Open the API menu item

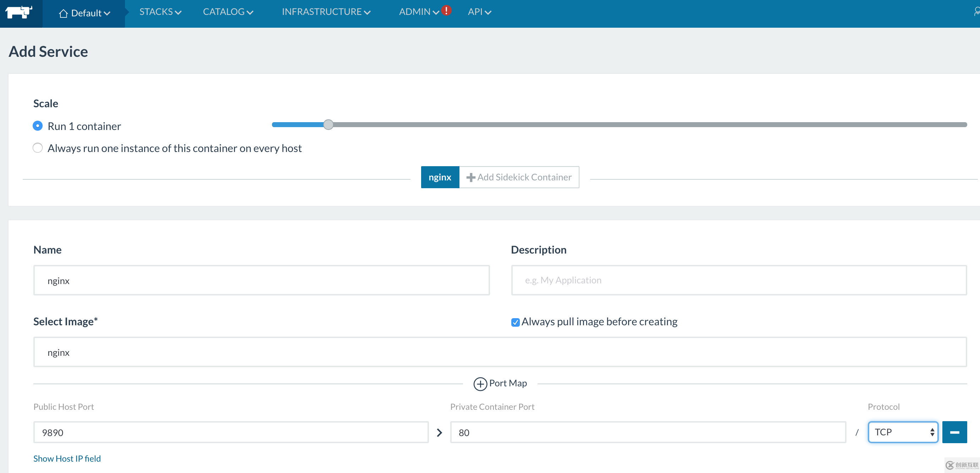click(479, 11)
